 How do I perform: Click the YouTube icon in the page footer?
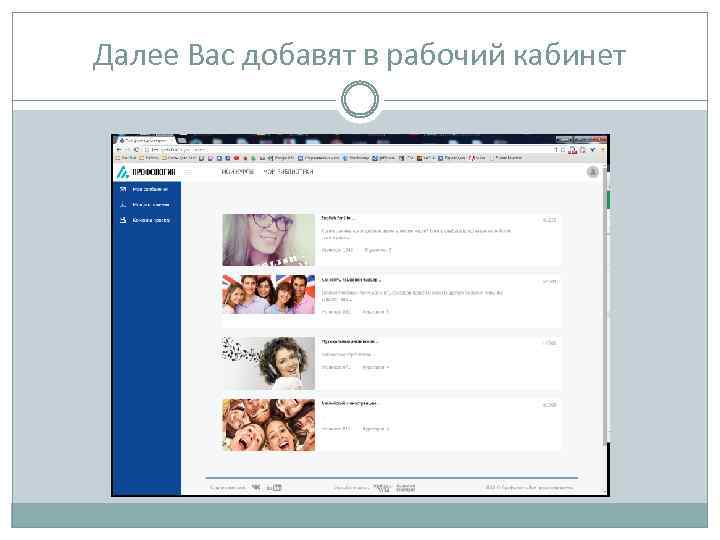pos(274,487)
